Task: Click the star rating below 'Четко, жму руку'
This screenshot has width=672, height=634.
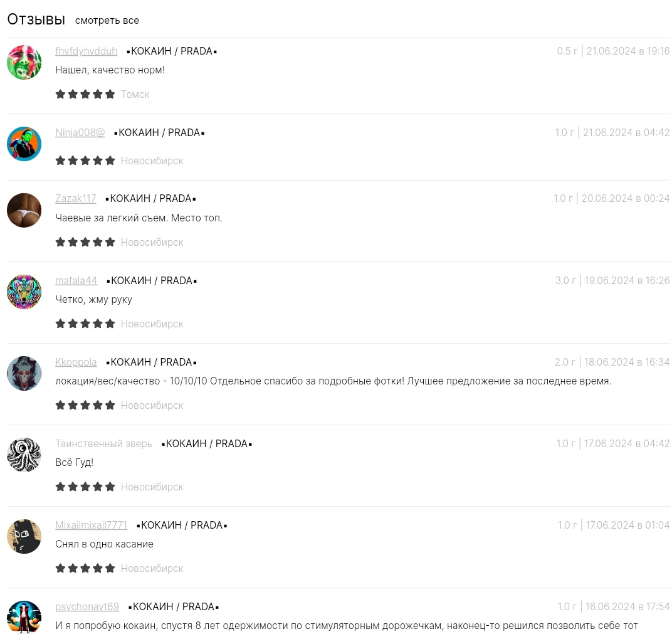Action: click(x=85, y=323)
